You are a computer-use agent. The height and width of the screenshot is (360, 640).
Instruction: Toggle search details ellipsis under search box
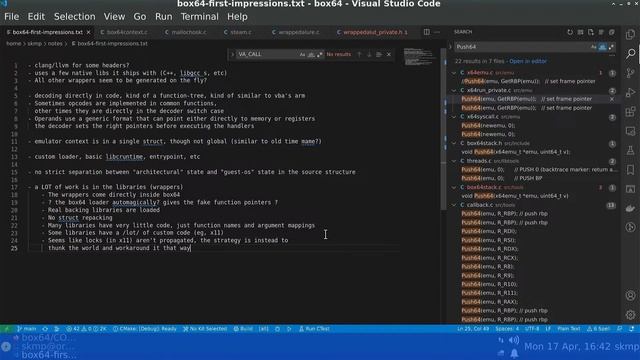point(611,56)
